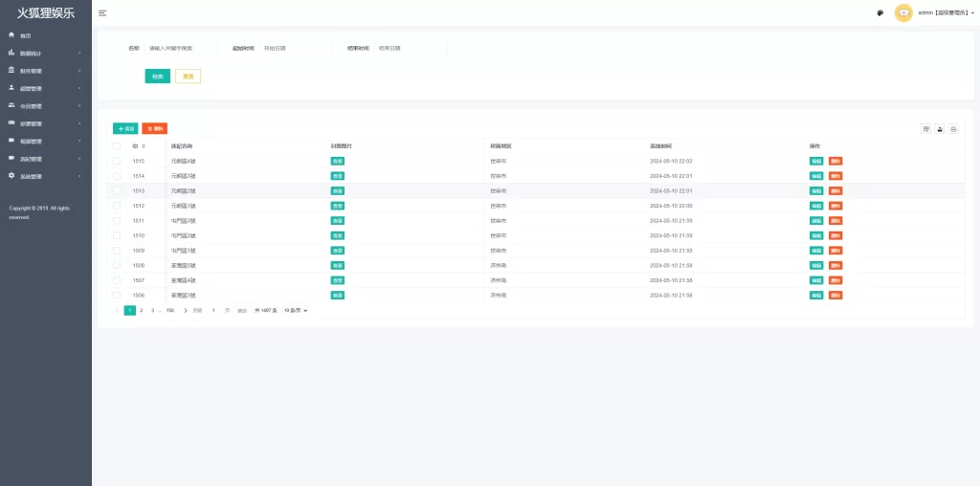The width and height of the screenshot is (980, 486).
Task: View cover image for row 1508
Action: coord(338,266)
